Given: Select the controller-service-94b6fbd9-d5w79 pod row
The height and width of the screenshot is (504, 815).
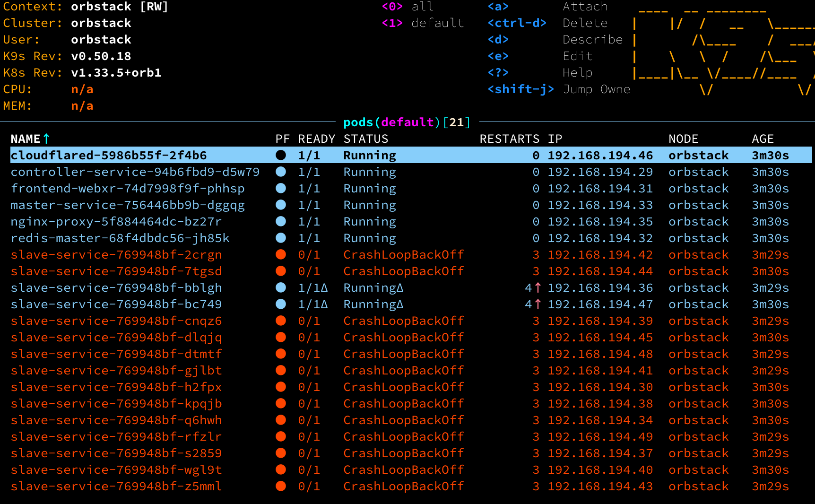Looking at the screenshot, I should tap(135, 172).
